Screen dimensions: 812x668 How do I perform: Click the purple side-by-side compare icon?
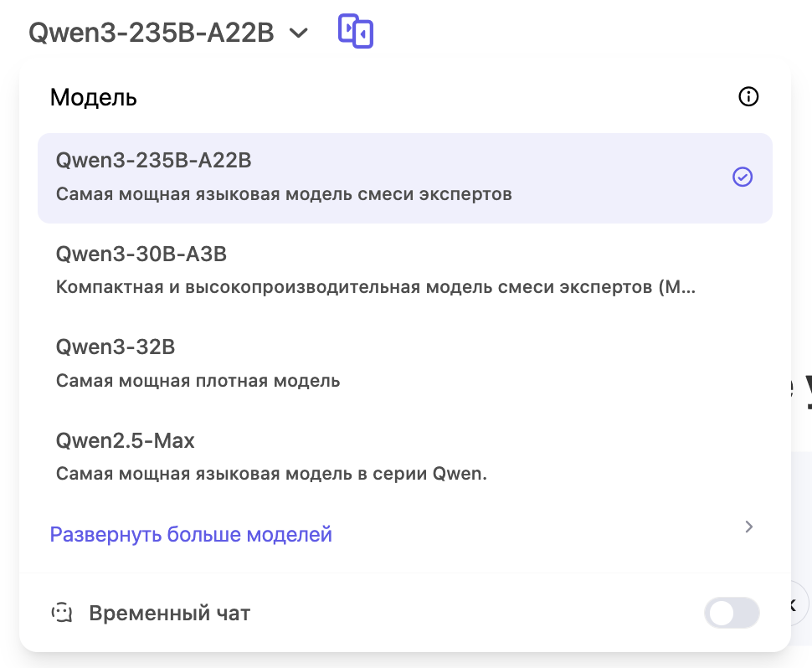355,32
